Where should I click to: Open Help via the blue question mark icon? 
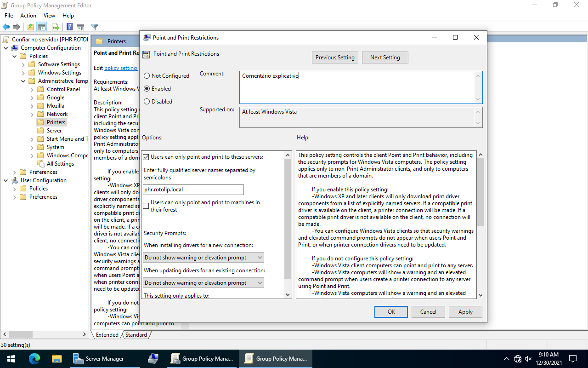69,27
